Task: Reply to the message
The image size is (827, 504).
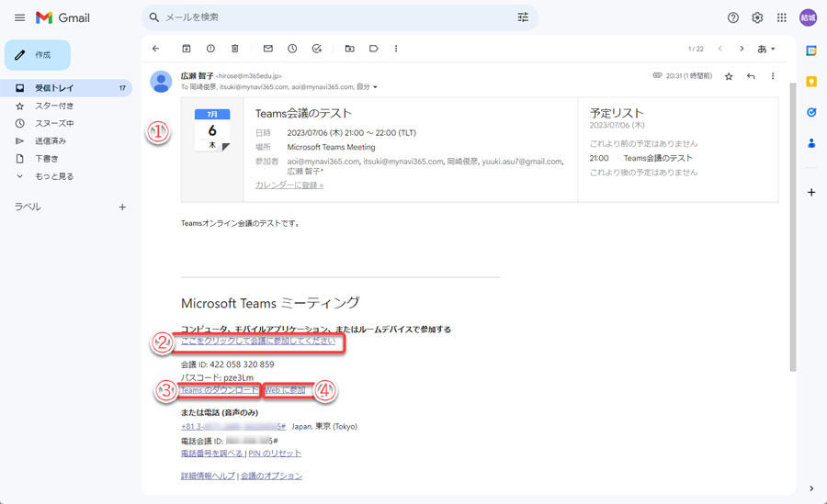Action: (751, 76)
